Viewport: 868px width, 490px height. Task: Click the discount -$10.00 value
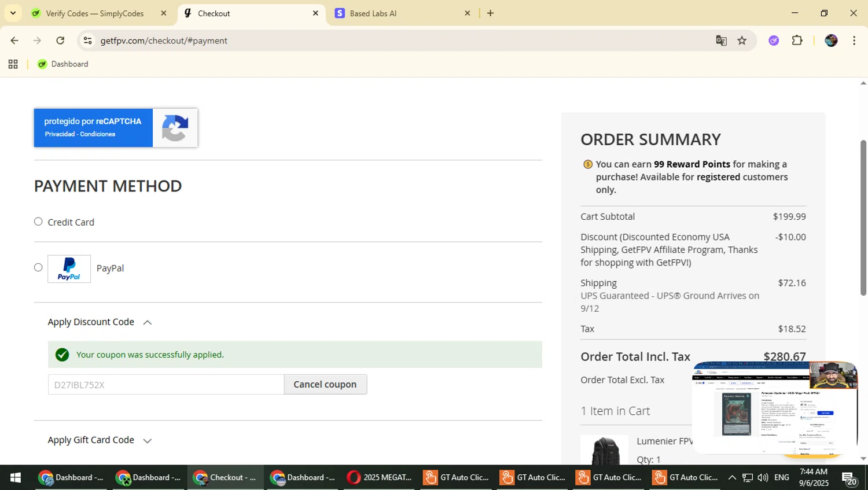pyautogui.click(x=790, y=237)
